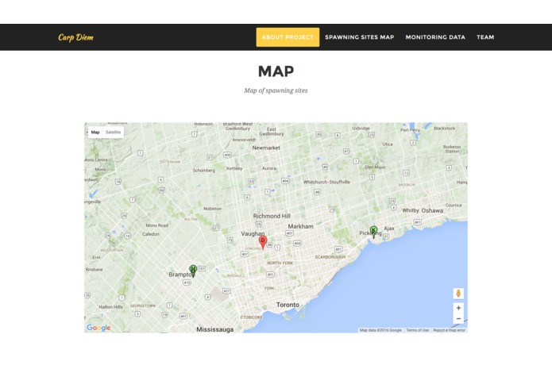This screenshot has width=552, height=392.
Task: Click the Carp Diem site logo
Action: (x=75, y=37)
